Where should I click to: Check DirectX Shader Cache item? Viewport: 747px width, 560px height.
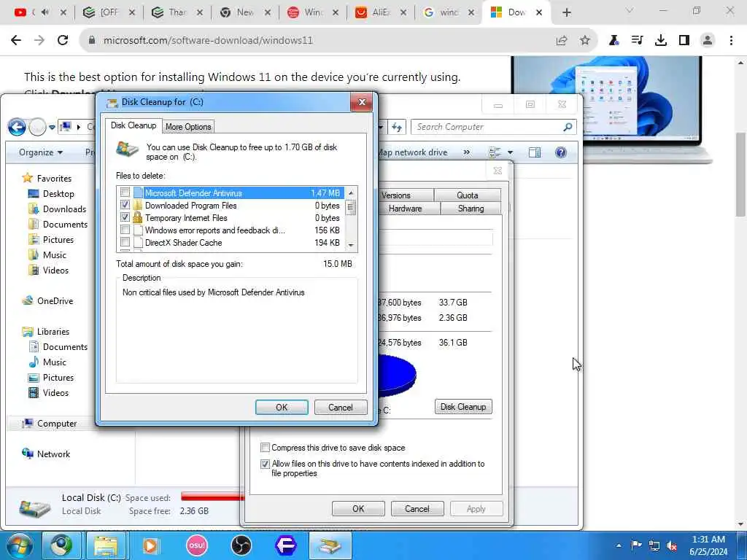click(125, 242)
